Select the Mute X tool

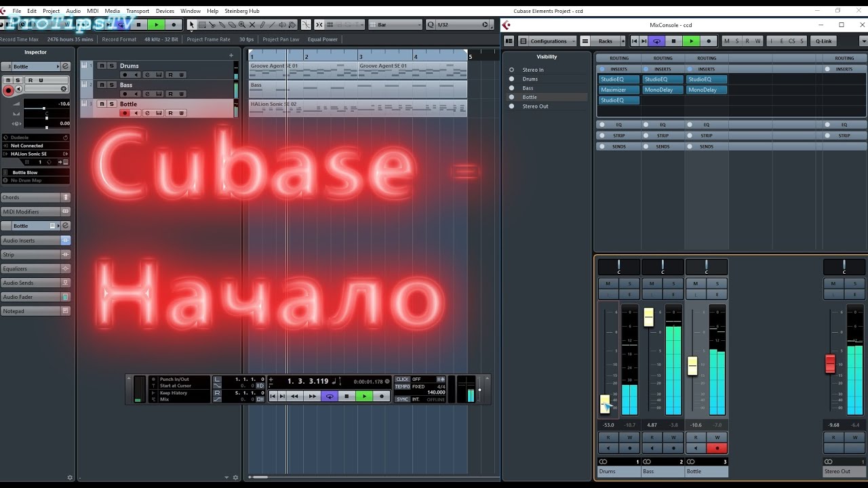coord(252,24)
